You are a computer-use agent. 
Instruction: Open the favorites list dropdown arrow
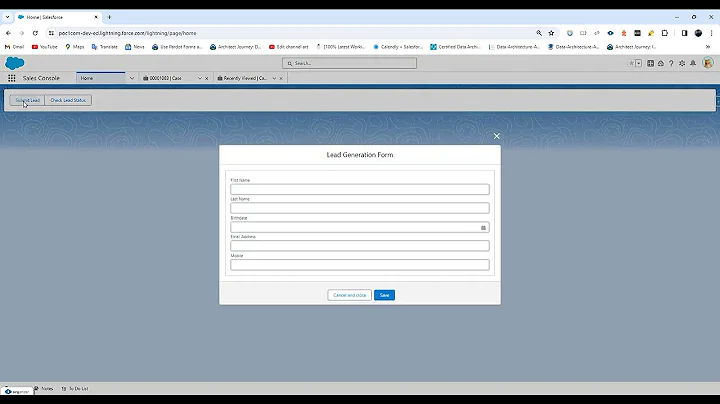pos(639,63)
